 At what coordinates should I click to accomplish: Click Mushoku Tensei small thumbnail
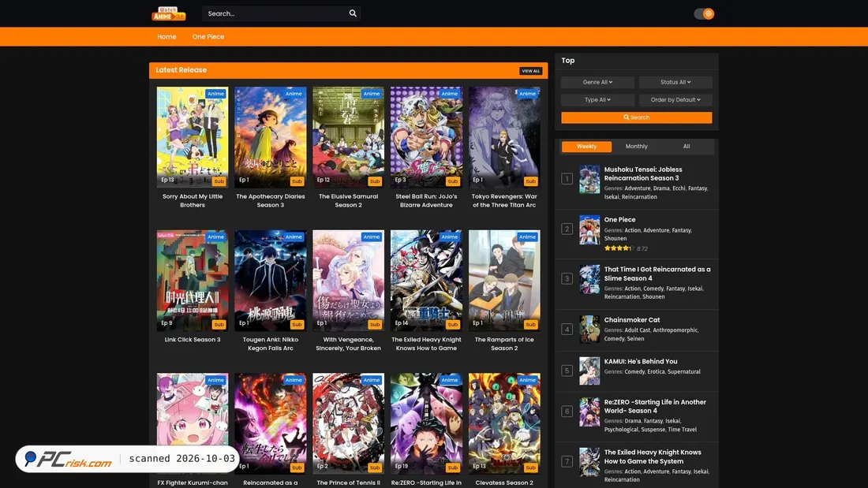click(x=589, y=179)
